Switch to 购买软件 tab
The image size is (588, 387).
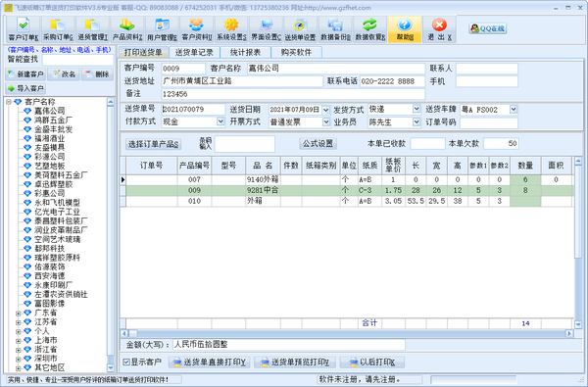[x=296, y=52]
